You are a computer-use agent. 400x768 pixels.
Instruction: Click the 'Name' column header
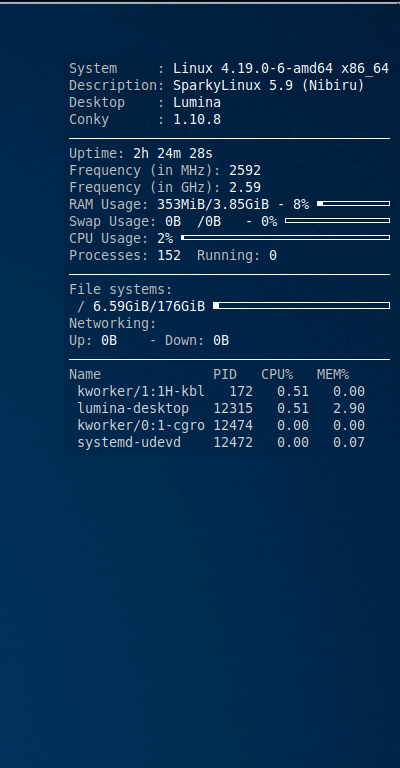[85, 375]
